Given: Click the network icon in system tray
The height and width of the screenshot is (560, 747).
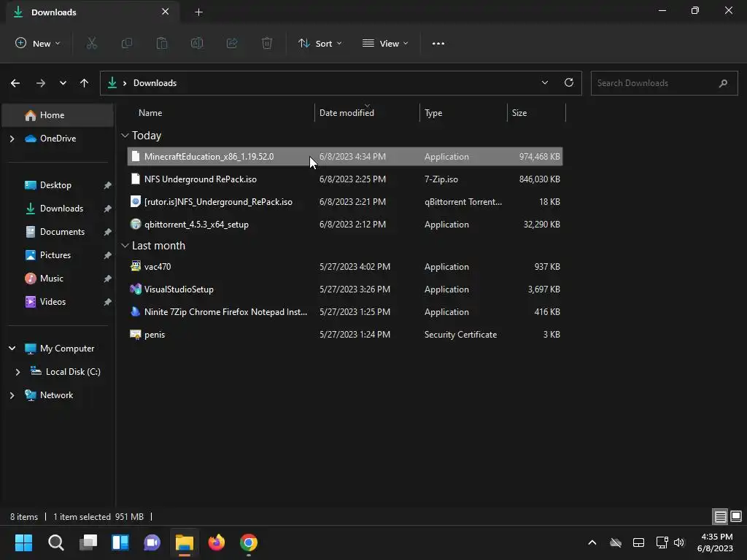Looking at the screenshot, I should pyautogui.click(x=662, y=542).
